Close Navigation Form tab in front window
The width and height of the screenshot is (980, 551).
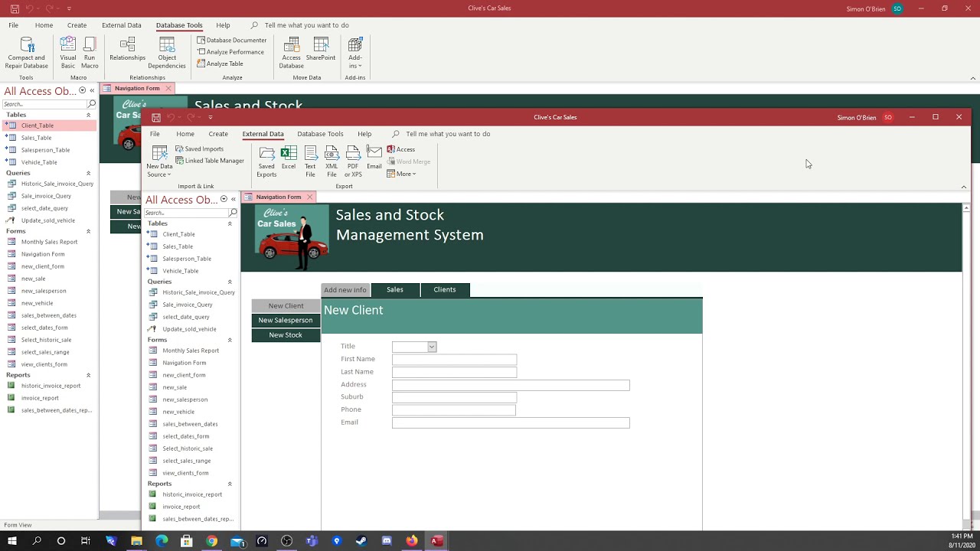(x=309, y=197)
